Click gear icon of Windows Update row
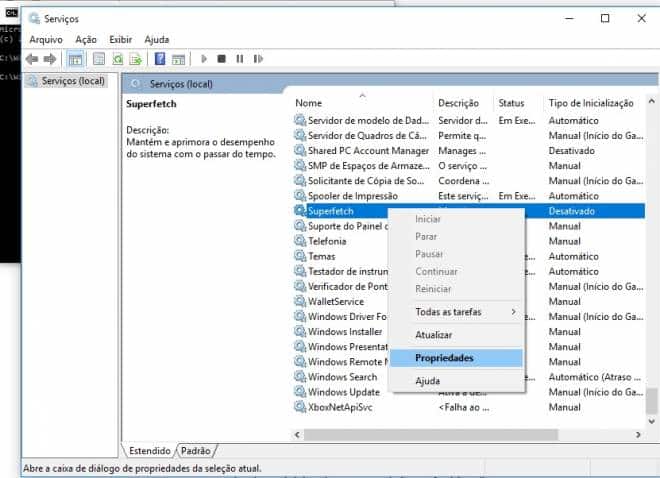The height and width of the screenshot is (478, 660). (x=300, y=392)
